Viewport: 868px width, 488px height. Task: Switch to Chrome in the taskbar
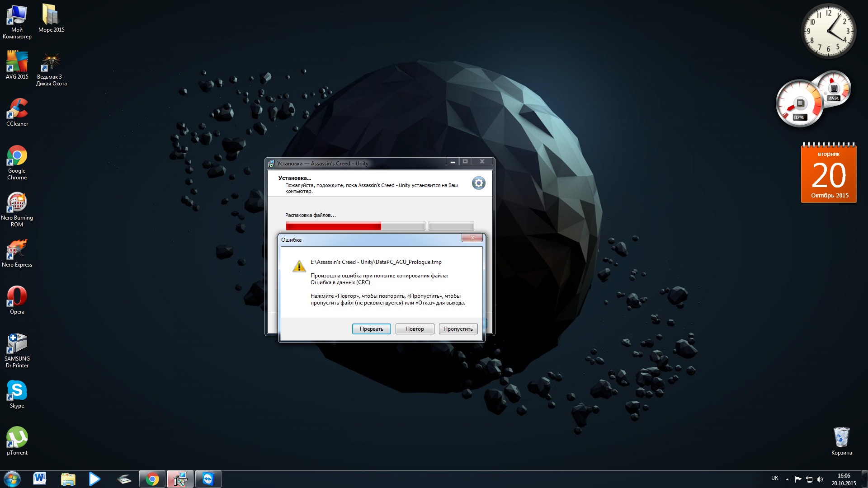pyautogui.click(x=152, y=479)
